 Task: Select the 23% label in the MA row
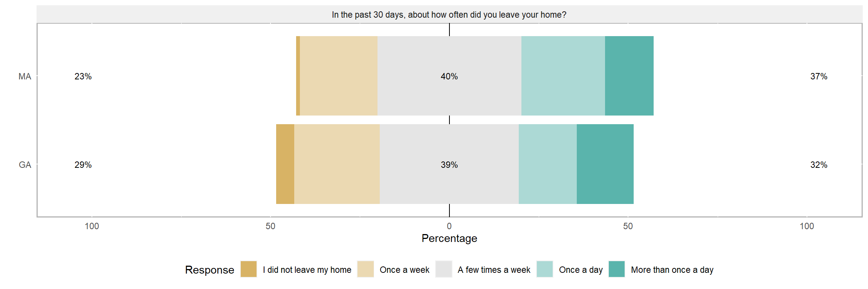coord(83,76)
